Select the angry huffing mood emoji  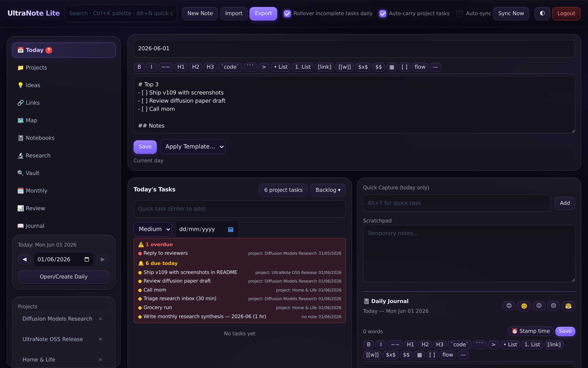click(x=568, y=306)
